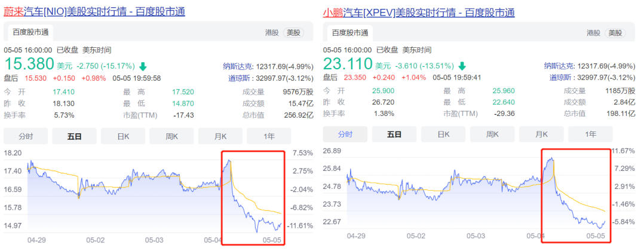
Task: Click NIO open price 17.410
Action: pyautogui.click(x=64, y=91)
